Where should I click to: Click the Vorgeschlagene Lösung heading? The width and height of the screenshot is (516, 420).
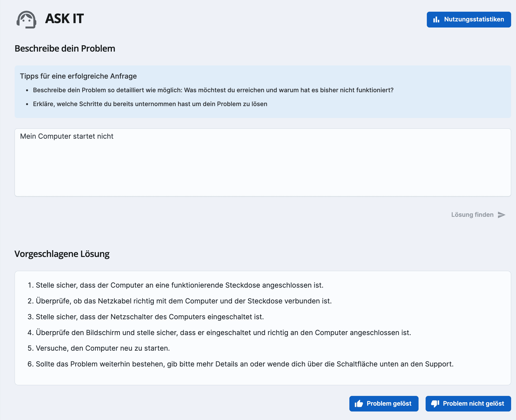coord(62,254)
